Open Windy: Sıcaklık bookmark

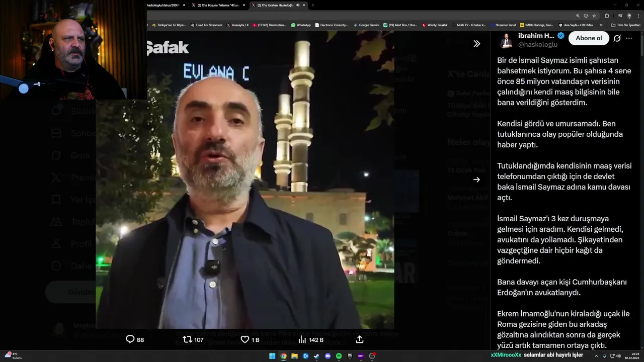point(435,25)
